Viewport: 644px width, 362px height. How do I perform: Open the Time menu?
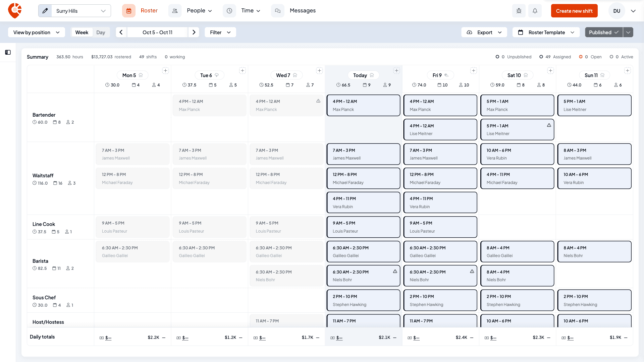(251, 11)
